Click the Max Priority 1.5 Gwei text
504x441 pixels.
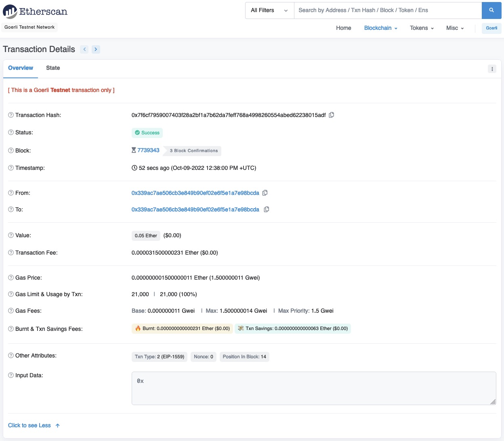[x=306, y=311]
